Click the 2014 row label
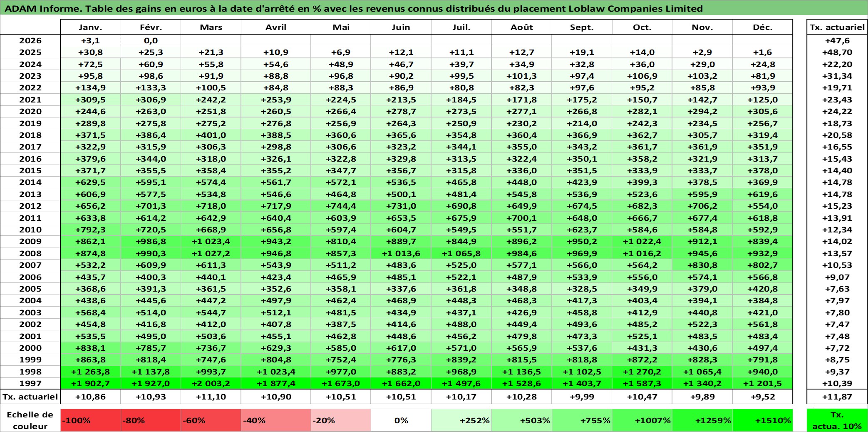Image resolution: width=868 pixels, height=432 pixels. click(x=30, y=182)
